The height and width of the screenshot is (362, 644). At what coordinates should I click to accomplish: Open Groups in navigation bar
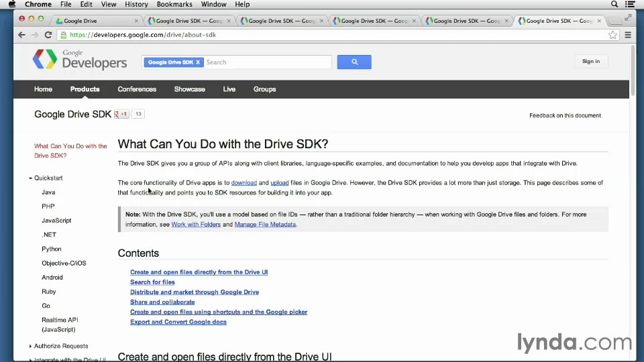[x=264, y=89]
